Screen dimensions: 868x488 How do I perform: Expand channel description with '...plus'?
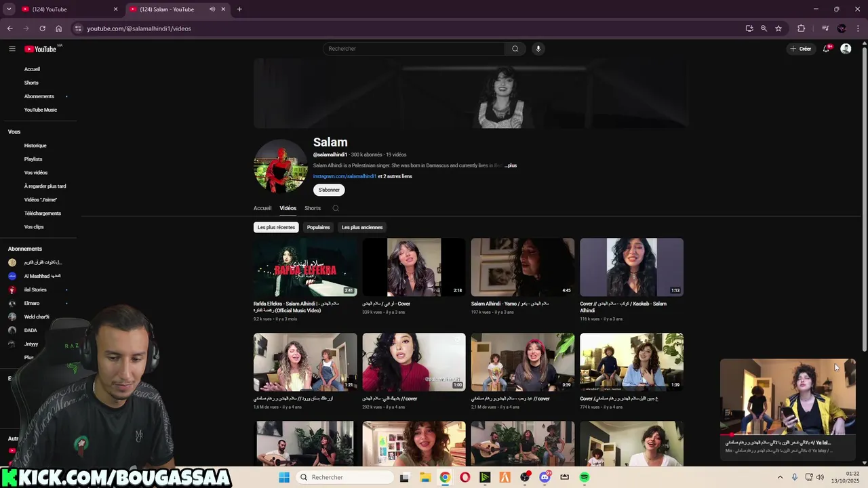pyautogui.click(x=511, y=165)
